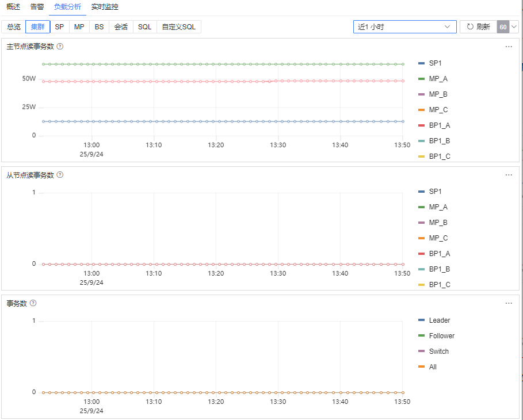The image size is (523, 420).
Task: Select the 总览 sub-tab
Action: point(14,26)
